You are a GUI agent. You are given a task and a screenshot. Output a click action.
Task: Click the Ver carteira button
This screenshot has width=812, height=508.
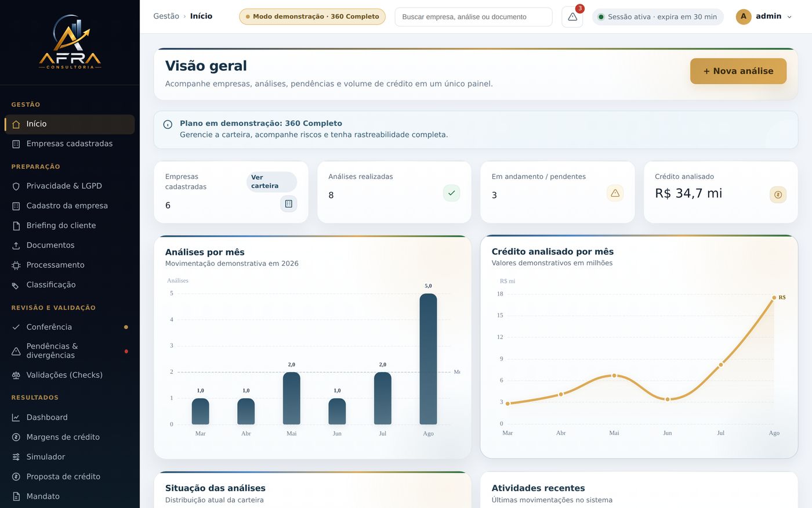pos(271,182)
